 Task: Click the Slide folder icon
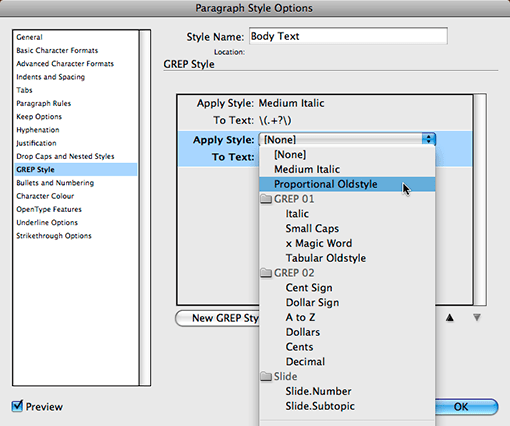click(x=266, y=377)
